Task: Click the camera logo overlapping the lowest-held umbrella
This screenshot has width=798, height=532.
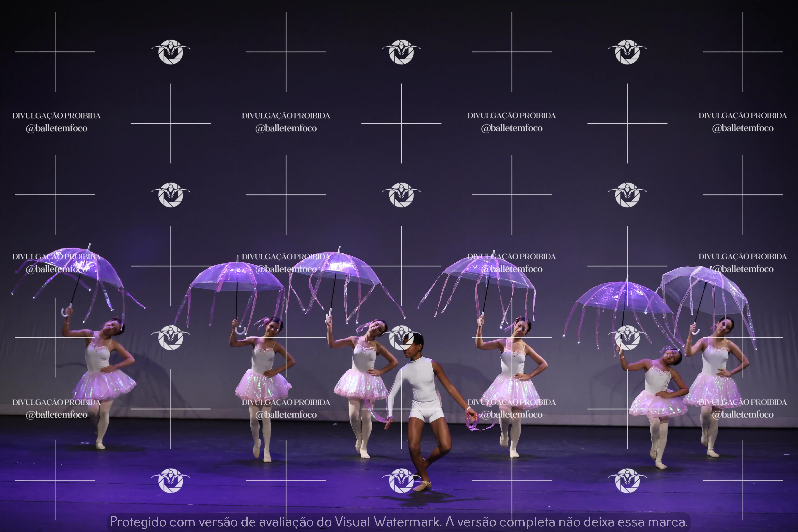Action: 627,338
